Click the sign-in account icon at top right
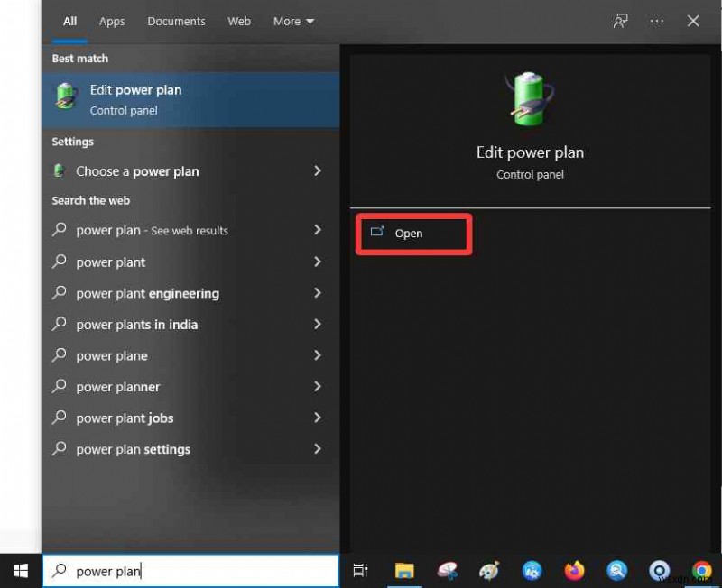This screenshot has width=722, height=588. pos(620,21)
